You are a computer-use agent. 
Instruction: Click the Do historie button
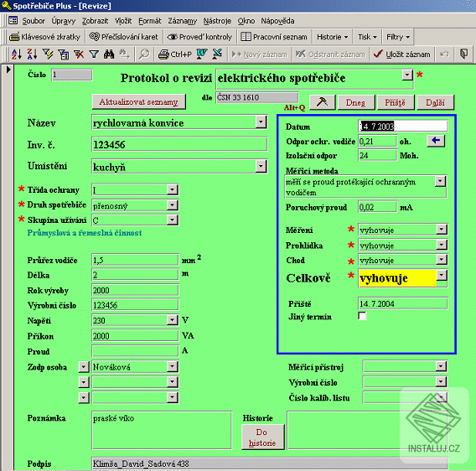point(262,437)
